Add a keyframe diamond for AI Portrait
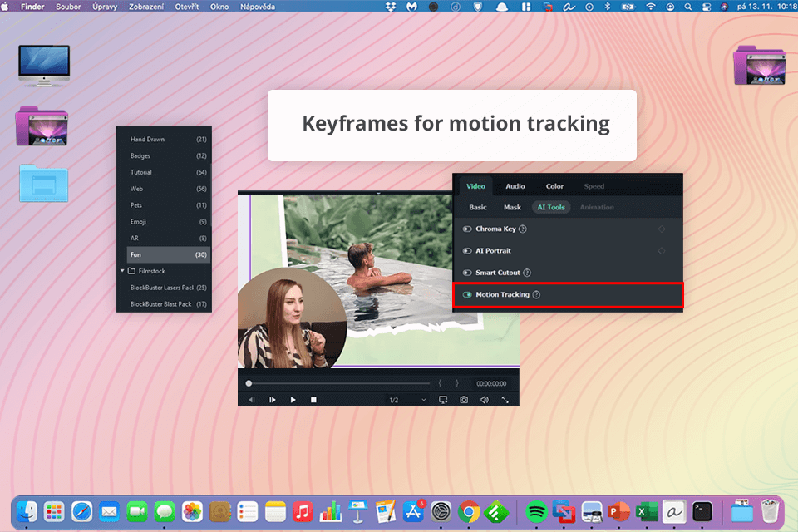 pos(662,251)
